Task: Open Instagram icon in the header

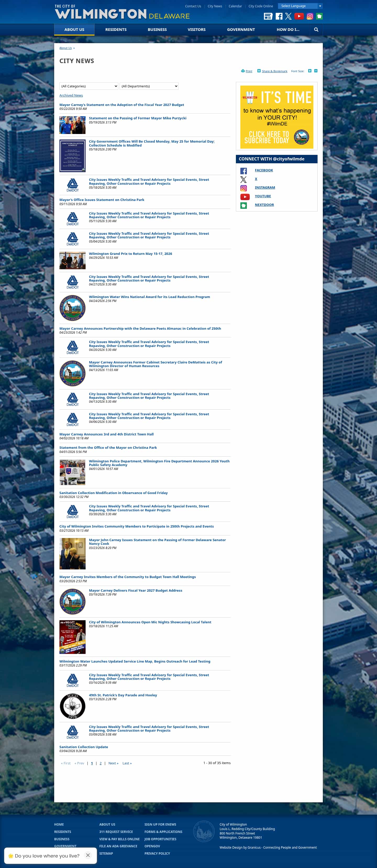Action: pyautogui.click(x=310, y=16)
